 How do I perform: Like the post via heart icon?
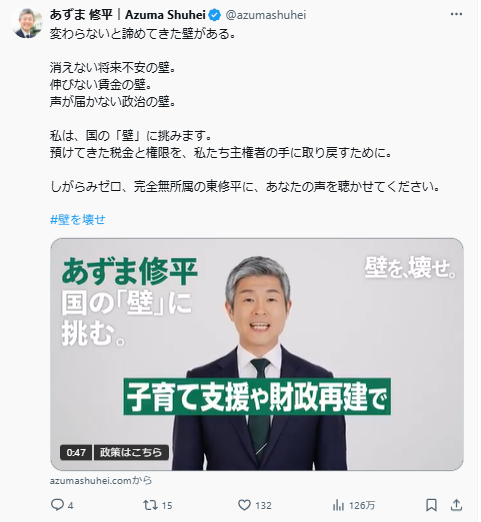click(x=244, y=505)
